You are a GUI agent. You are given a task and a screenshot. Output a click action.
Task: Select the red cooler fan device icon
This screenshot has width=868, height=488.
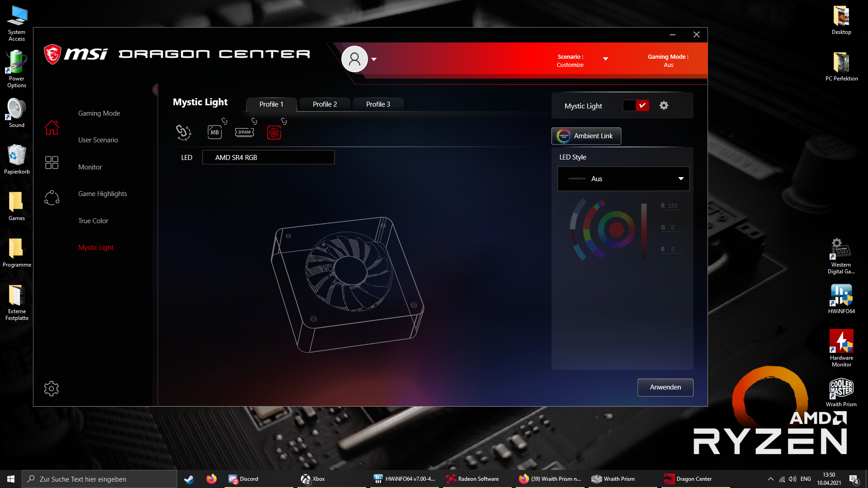pyautogui.click(x=274, y=132)
